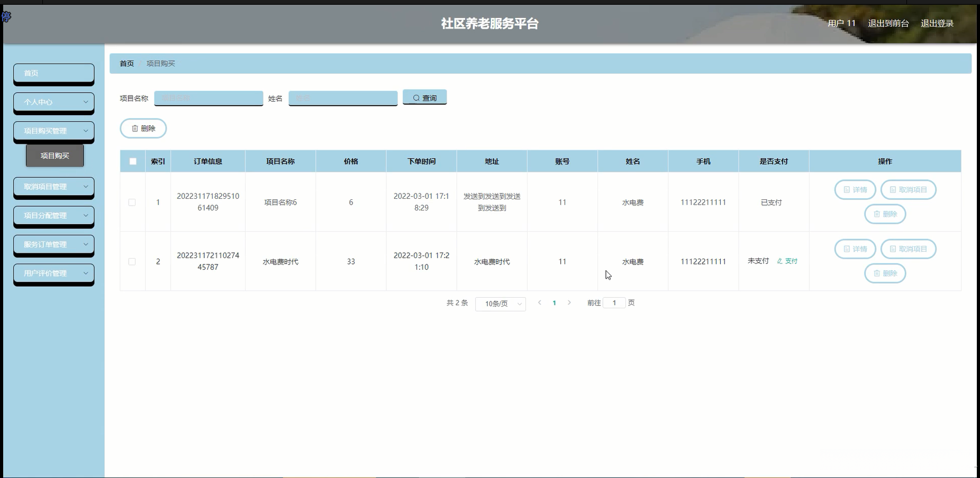The image size is (980, 478).
Task: Expand the 个人中心 sidebar menu
Action: [54, 103]
